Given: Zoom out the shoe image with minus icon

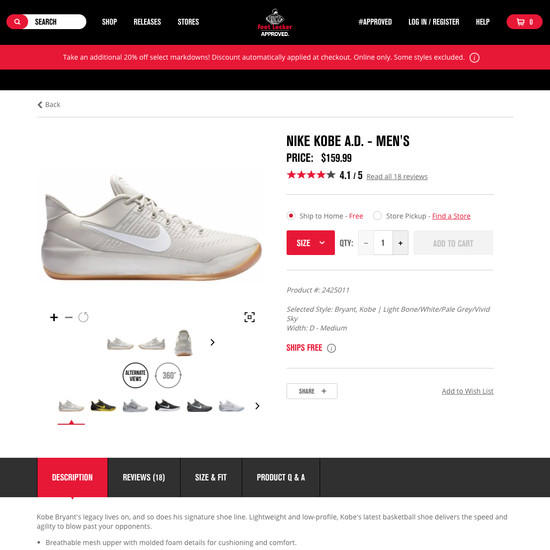Looking at the screenshot, I should 69,317.
